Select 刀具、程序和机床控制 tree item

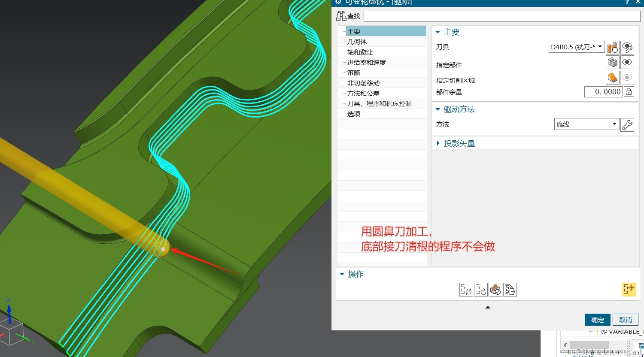[x=380, y=103]
